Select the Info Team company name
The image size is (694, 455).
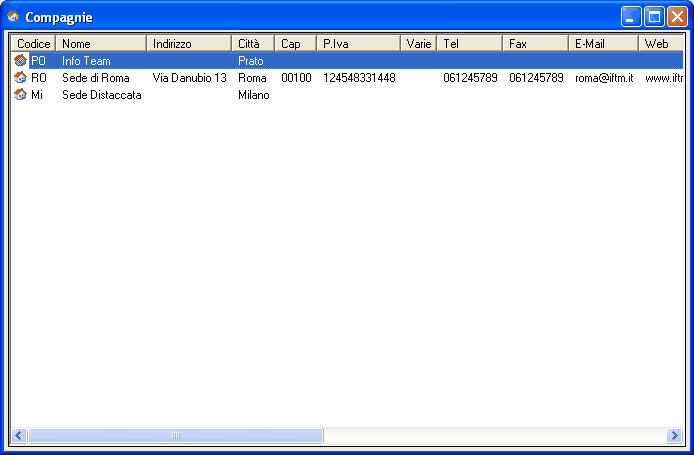click(x=86, y=61)
